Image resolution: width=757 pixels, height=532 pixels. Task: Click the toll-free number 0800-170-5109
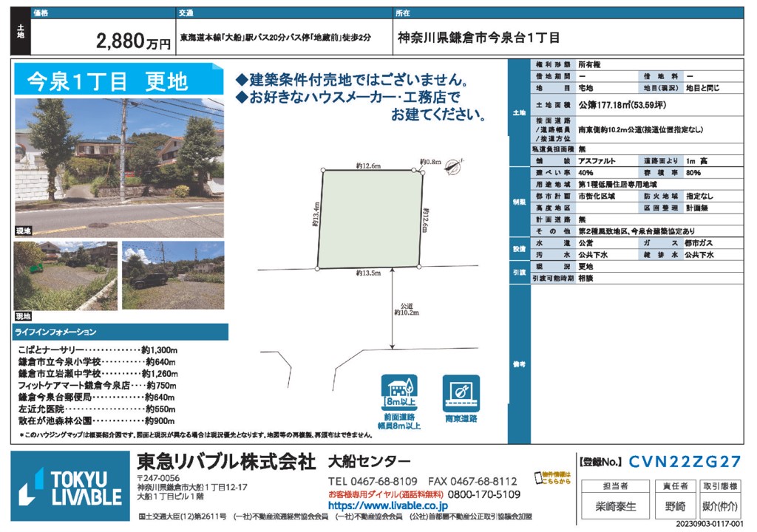484,494
